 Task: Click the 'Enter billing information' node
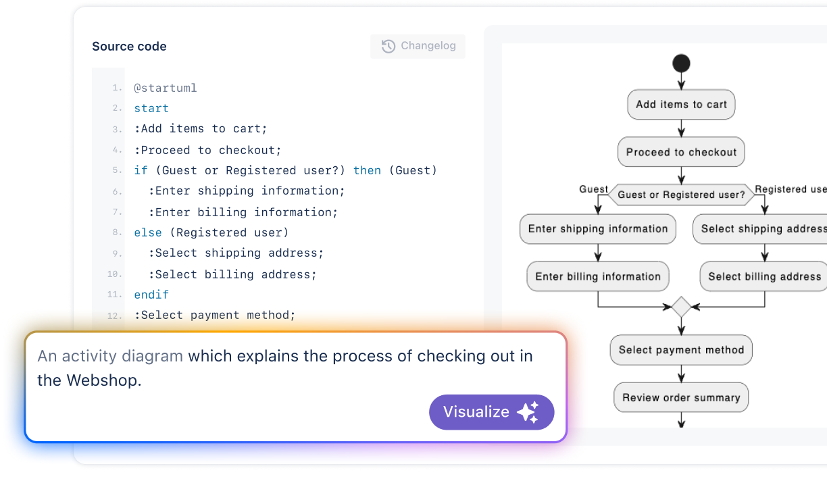pyautogui.click(x=598, y=276)
